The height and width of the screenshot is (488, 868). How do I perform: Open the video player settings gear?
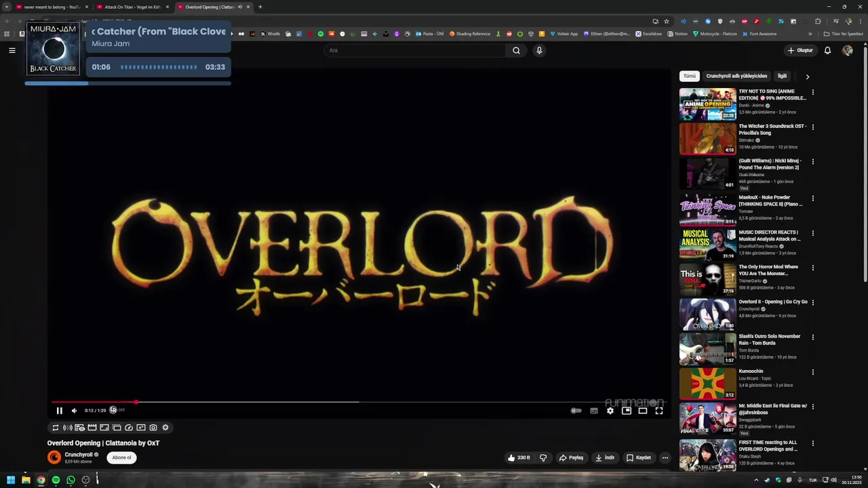point(610,411)
